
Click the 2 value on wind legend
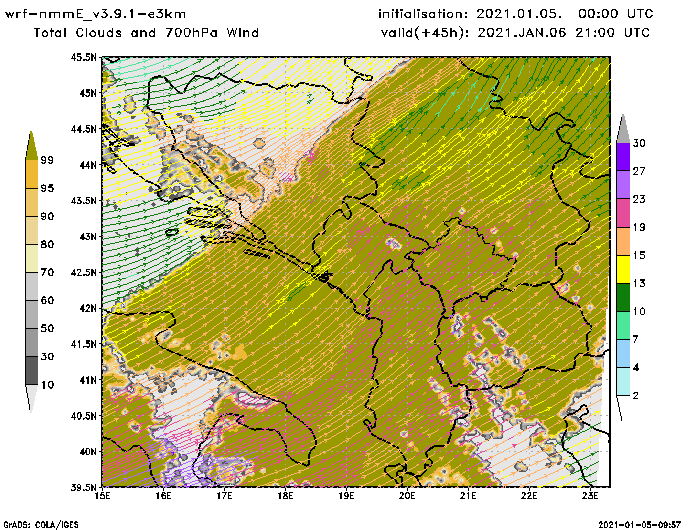tap(636, 396)
